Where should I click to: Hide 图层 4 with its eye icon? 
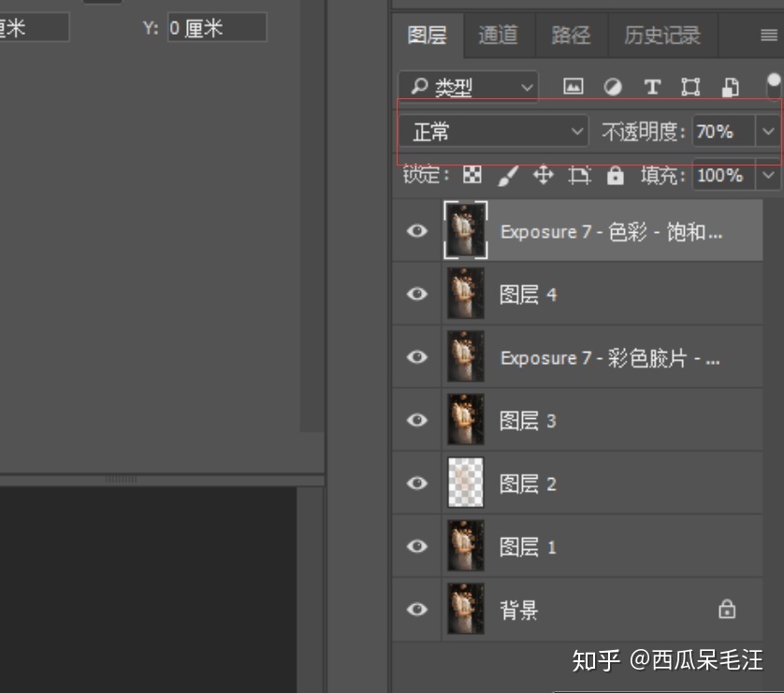(417, 294)
